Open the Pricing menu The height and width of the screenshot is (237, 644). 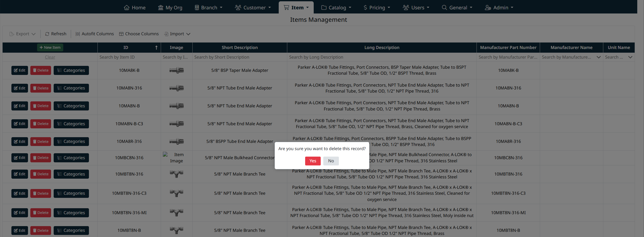point(377,8)
